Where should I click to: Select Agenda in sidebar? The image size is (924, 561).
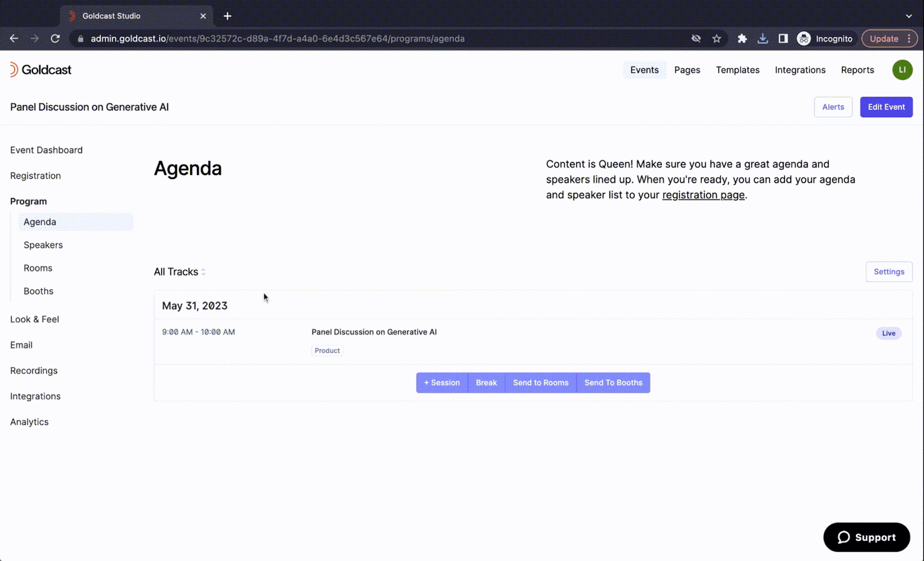[76, 222]
